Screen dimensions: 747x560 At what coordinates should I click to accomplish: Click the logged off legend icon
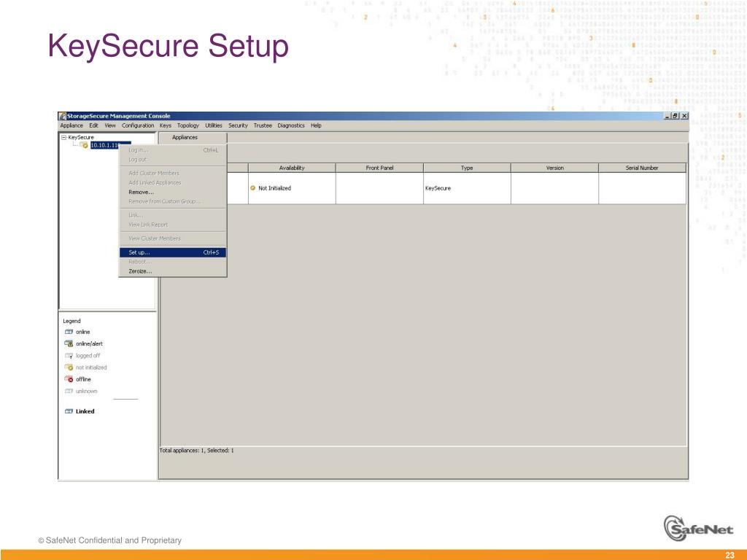(x=69, y=356)
